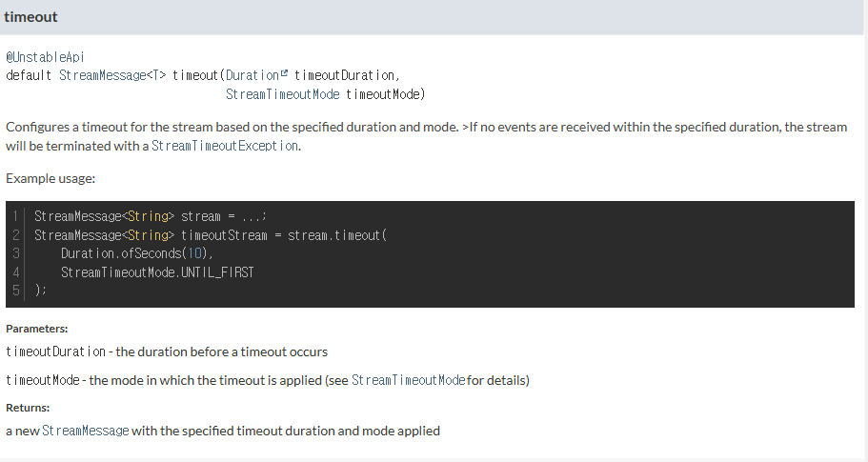Click the timeoutMode parameter name
868x462 pixels.
[x=43, y=380]
